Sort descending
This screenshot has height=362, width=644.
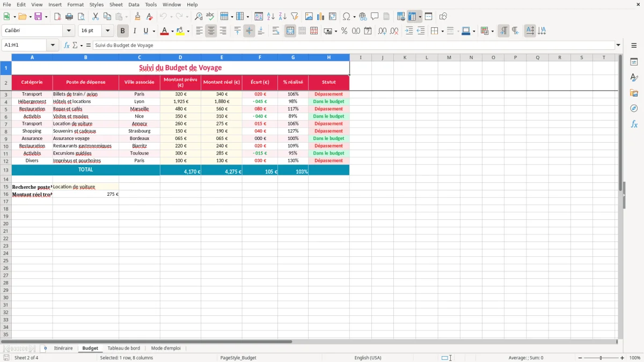(283, 17)
